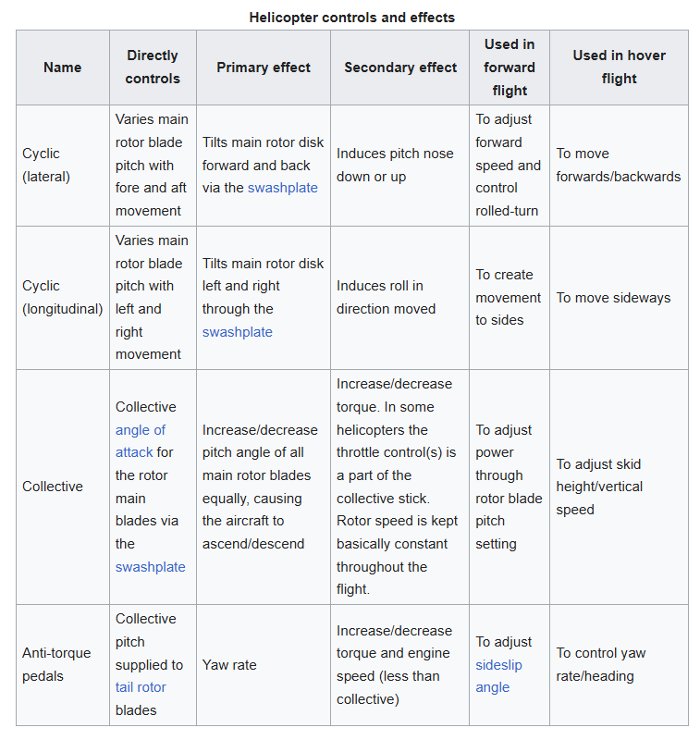Click the "To control yaw rate/heading" cell
This screenshot has width=700, height=740.
click(600, 664)
